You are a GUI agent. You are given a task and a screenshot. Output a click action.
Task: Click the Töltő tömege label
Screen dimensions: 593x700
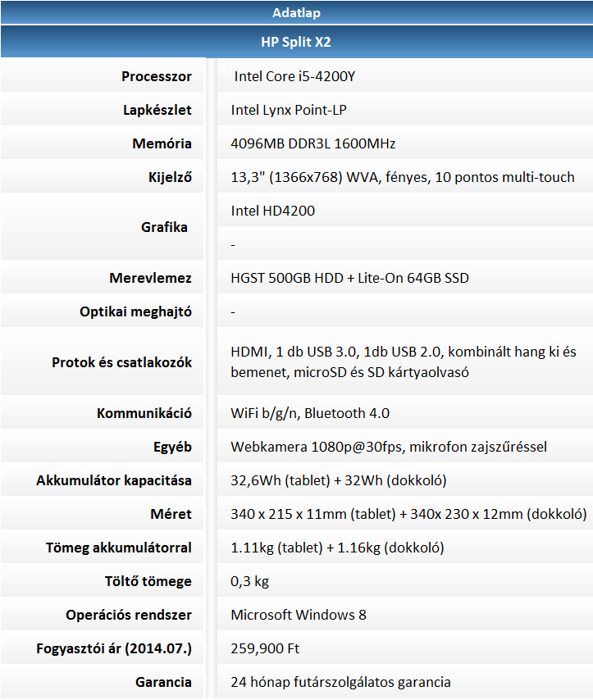[148, 581]
